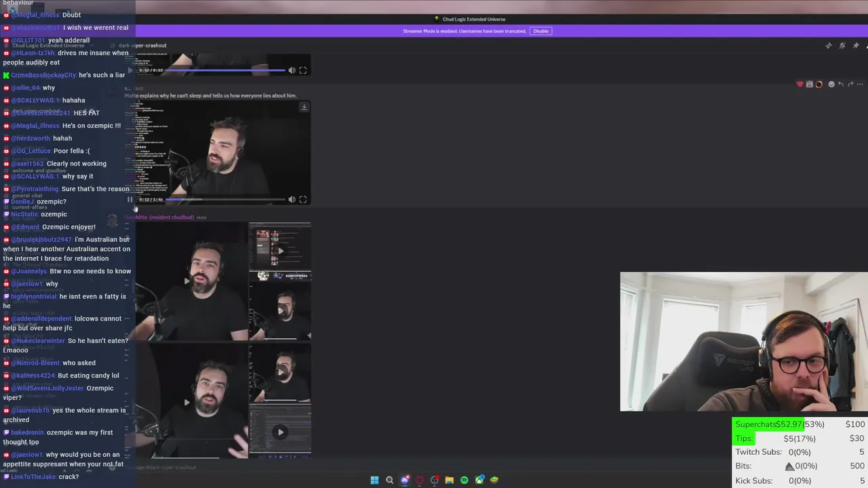Click the red circular taskbar app icon
The width and height of the screenshot is (868, 488).
tap(420, 480)
